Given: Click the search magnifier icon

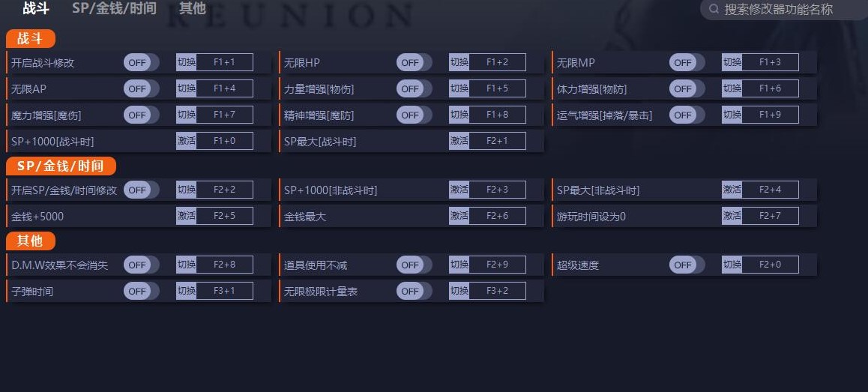Looking at the screenshot, I should point(714,10).
